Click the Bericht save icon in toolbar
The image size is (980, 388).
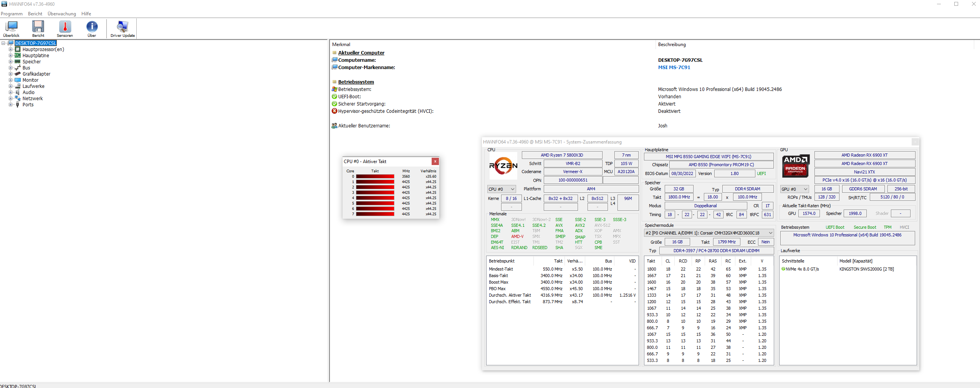click(38, 29)
